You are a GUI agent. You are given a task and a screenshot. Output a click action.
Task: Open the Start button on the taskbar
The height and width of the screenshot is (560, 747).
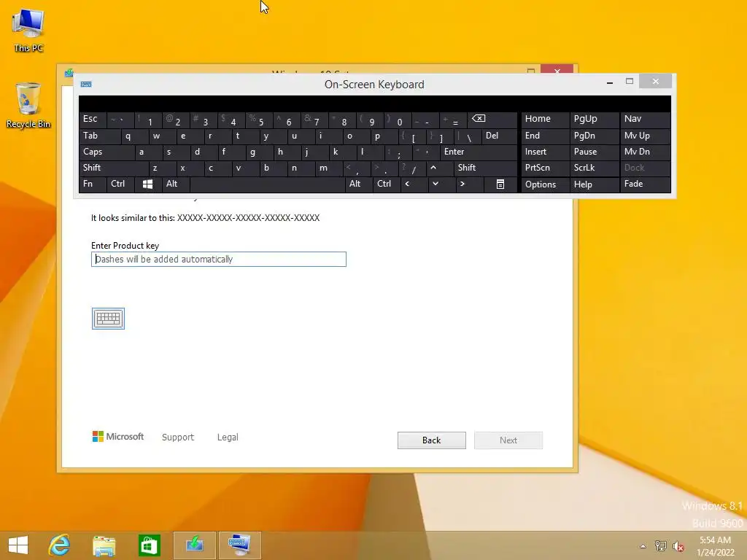pos(18,545)
